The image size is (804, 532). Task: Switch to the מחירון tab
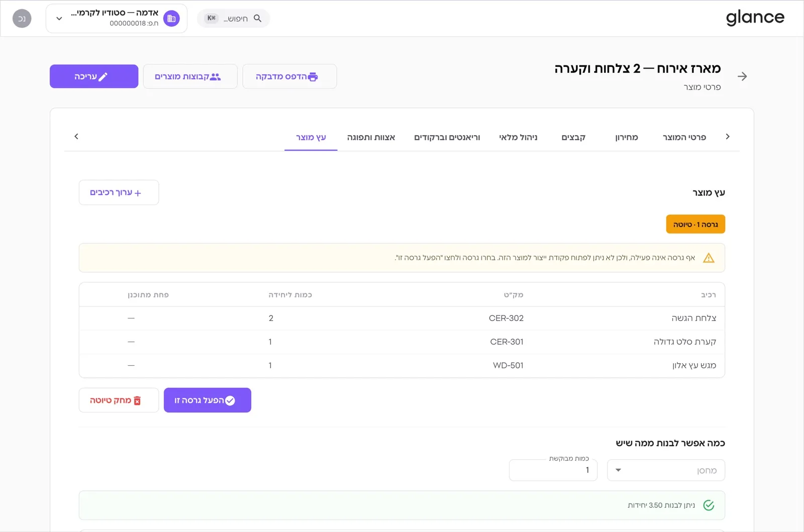coord(627,137)
